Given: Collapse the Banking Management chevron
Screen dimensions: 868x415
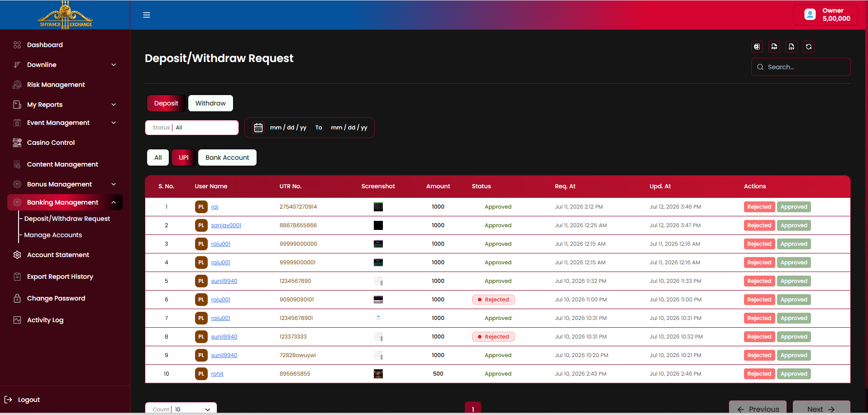Looking at the screenshot, I should click(x=114, y=202).
